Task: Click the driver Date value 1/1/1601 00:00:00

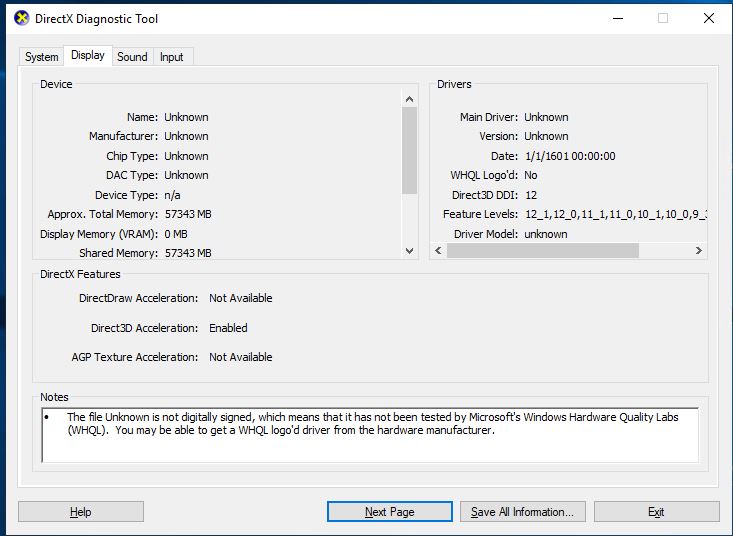Action: 570,156
